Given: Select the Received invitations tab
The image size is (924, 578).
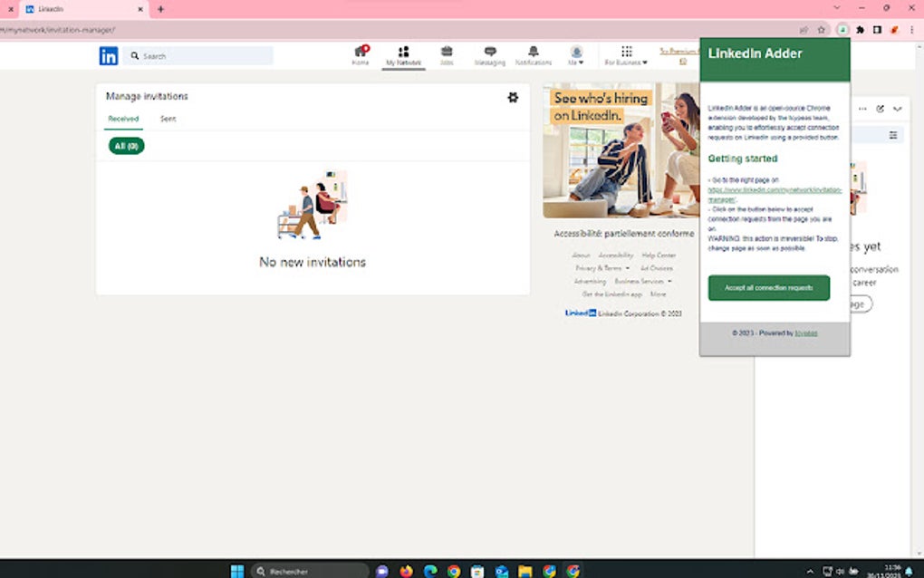Looking at the screenshot, I should [x=123, y=119].
